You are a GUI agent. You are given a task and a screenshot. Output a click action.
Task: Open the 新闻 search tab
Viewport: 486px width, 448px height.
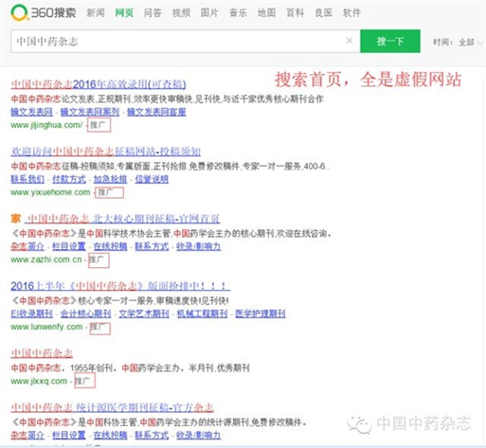coord(96,12)
